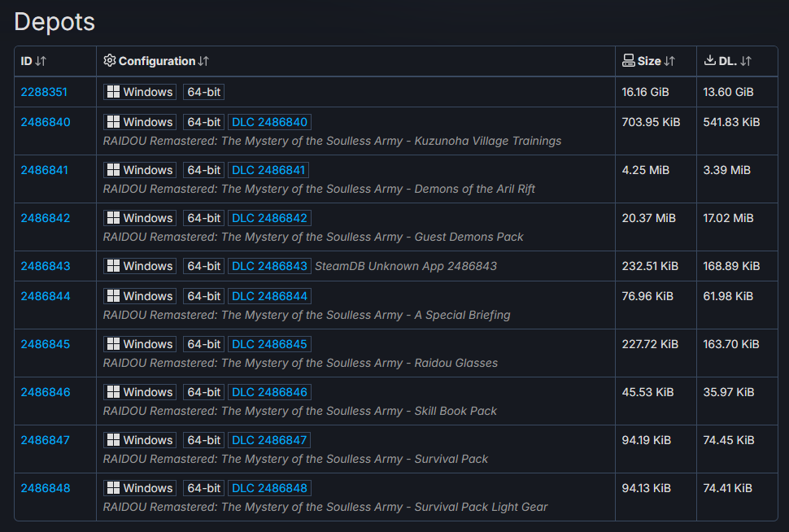Click 'Skill Book Pack' description text
The height and width of the screenshot is (532, 789).
point(456,411)
